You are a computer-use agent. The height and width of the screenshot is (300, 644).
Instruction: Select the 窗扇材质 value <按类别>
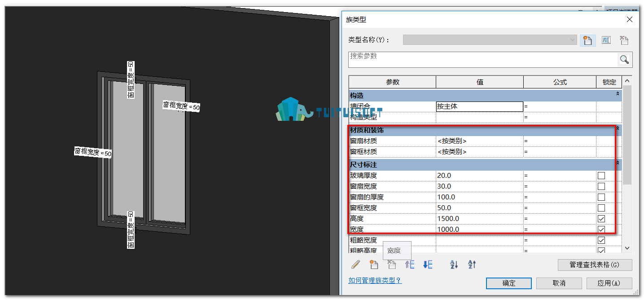coord(479,141)
